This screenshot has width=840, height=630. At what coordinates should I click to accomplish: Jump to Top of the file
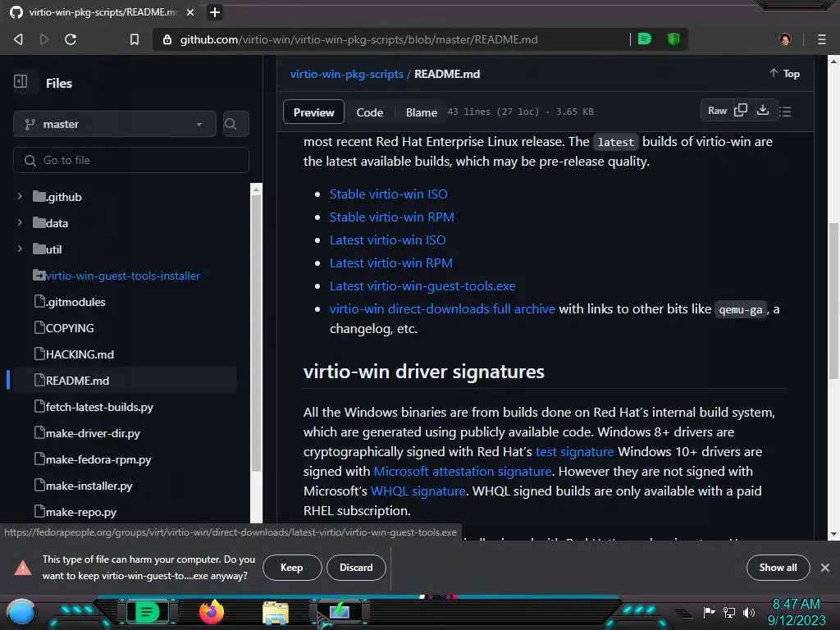pos(785,73)
